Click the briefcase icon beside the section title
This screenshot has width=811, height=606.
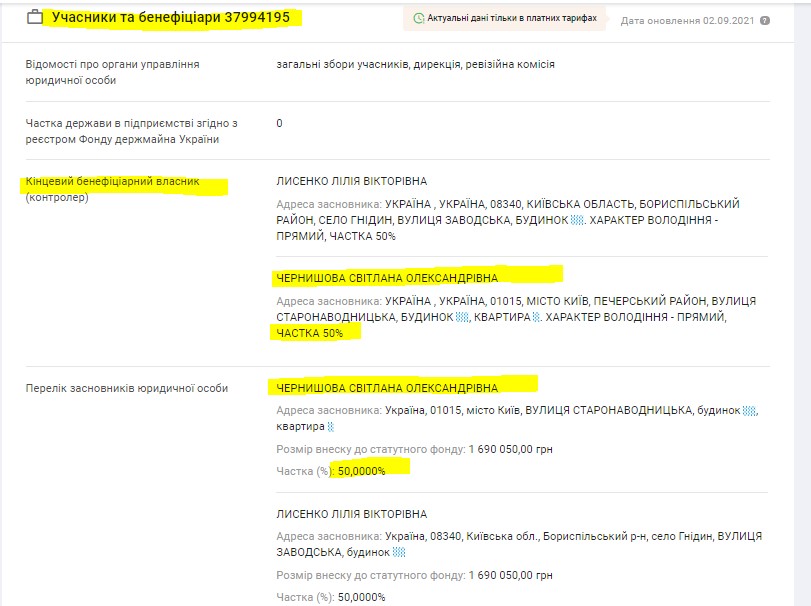click(x=35, y=17)
